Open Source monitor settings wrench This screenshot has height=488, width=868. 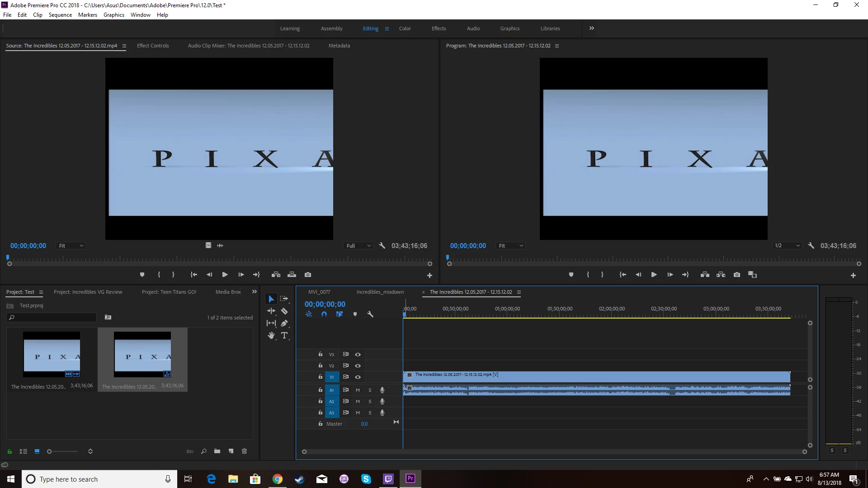tap(382, 245)
